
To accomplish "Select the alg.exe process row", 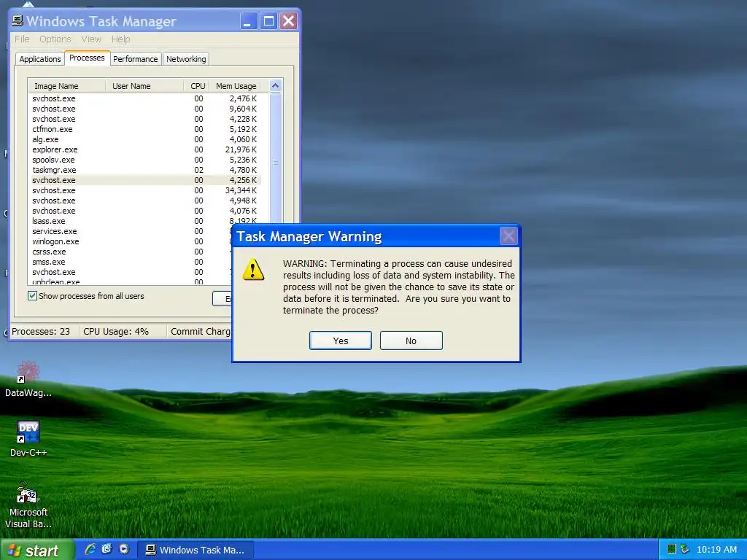I will [144, 139].
